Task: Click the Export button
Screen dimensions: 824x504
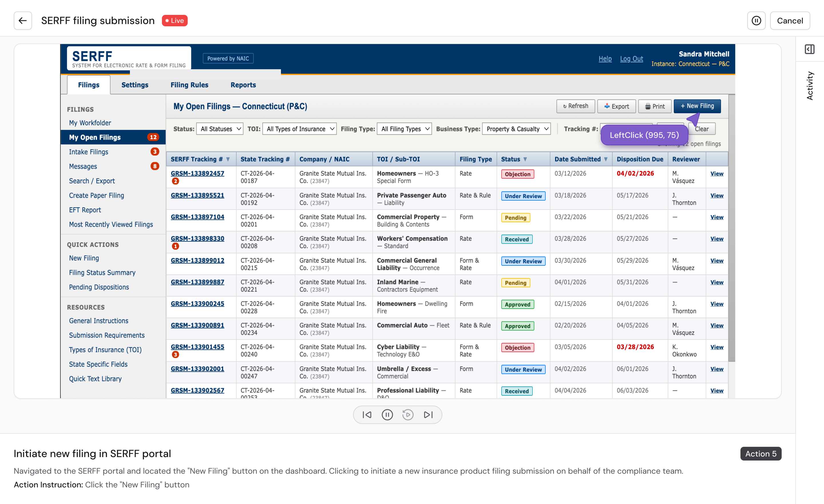Action: pyautogui.click(x=616, y=106)
